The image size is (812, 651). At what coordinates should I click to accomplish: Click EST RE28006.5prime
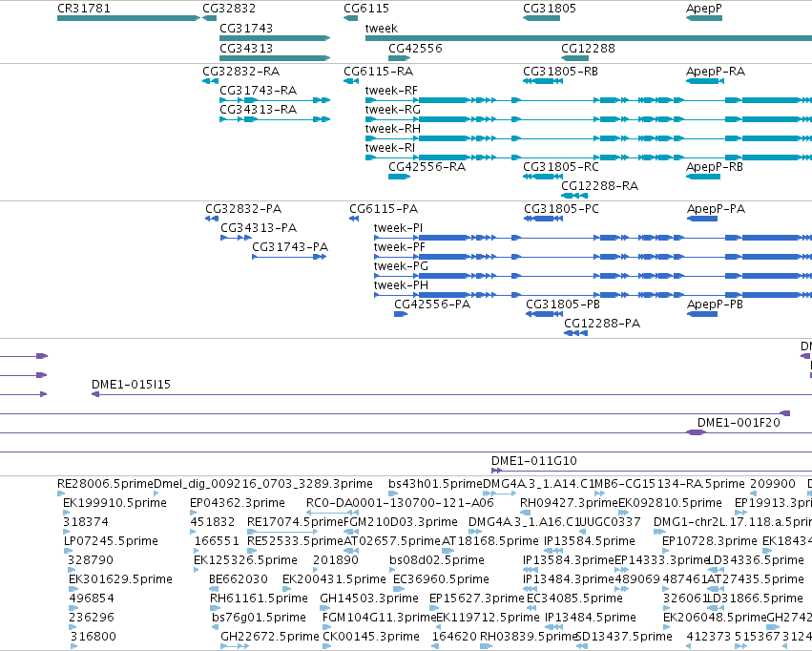point(60,494)
